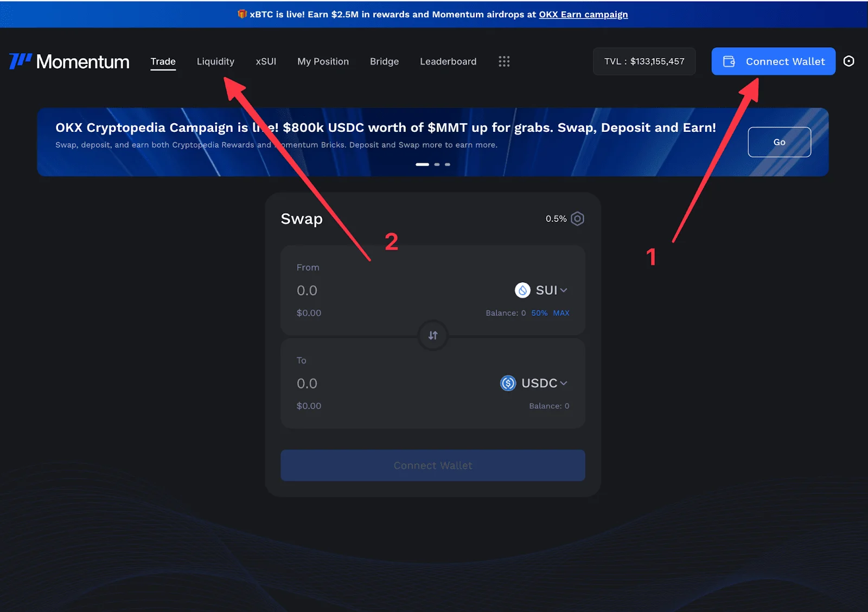Viewport: 868px width, 612px height.
Task: Open the SUI token selector
Action: (541, 290)
